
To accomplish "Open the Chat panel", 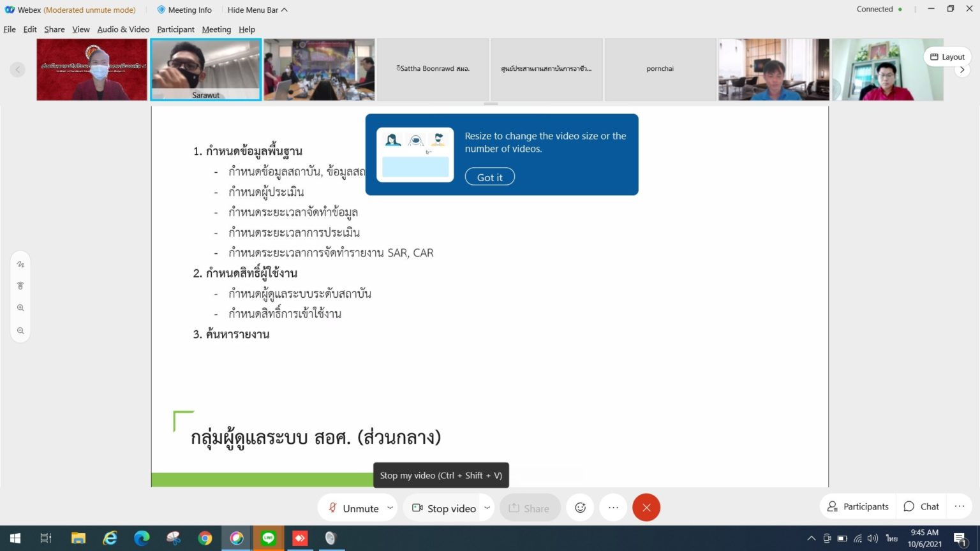I will point(921,506).
